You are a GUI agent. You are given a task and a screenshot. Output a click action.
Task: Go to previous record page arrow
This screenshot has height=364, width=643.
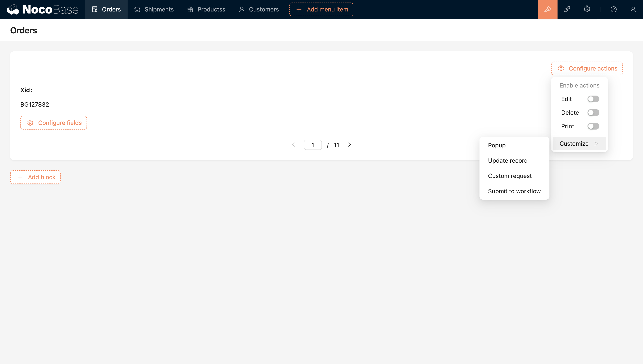click(x=294, y=145)
